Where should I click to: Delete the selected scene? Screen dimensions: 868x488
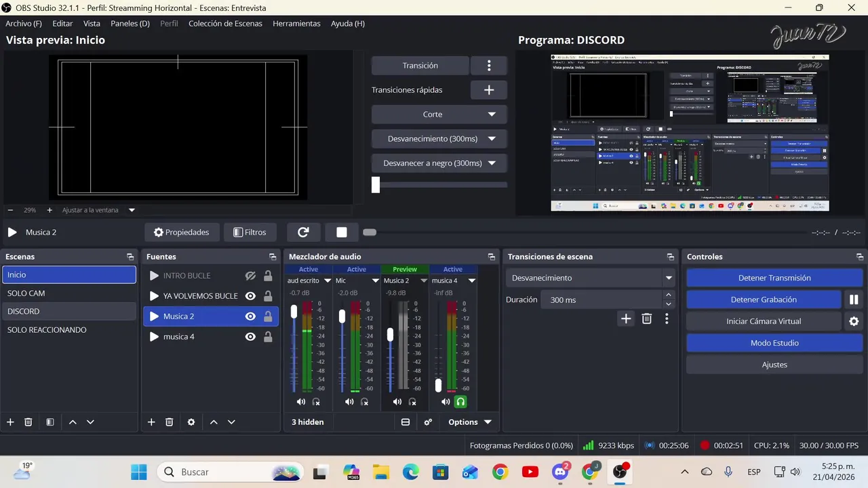pos(28,422)
